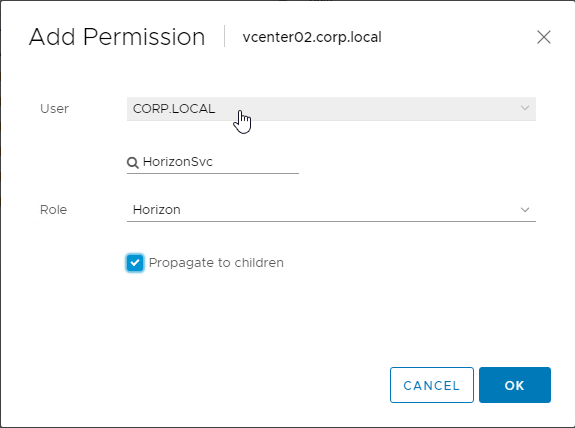Open the CORP.LOCAL domain dropdown
The height and width of the screenshot is (428, 575).
[331, 109]
